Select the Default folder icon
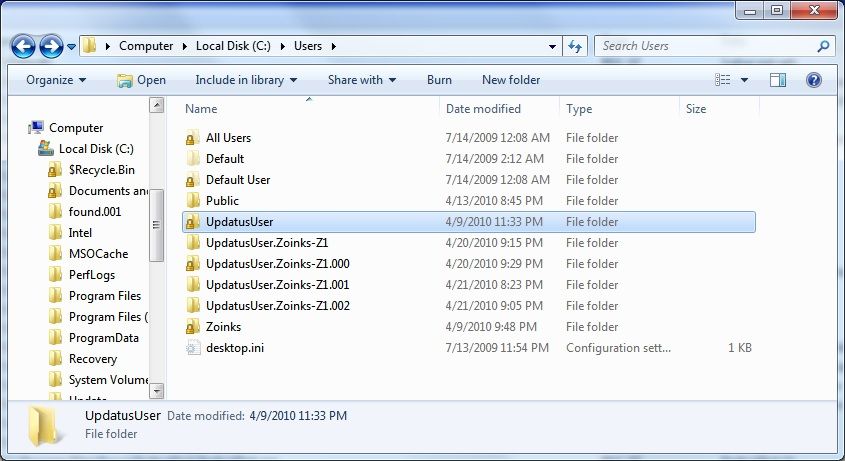This screenshot has width=845, height=461. coord(192,159)
